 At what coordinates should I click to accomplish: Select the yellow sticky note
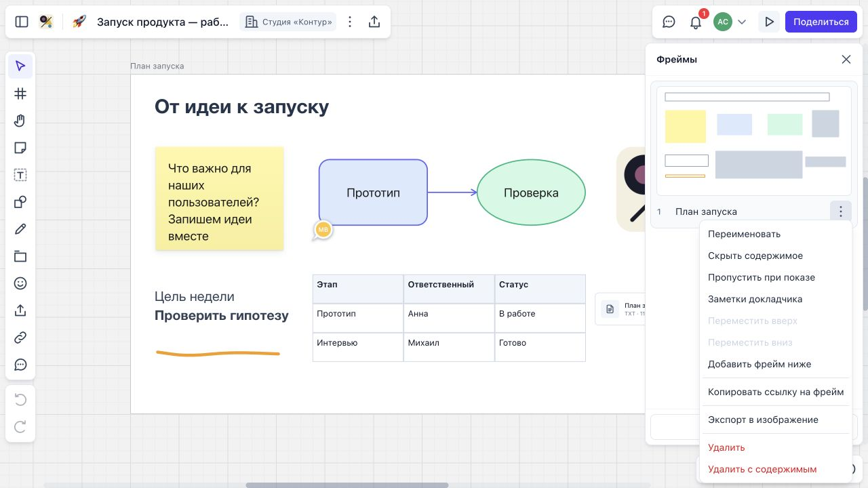pyautogui.click(x=220, y=199)
